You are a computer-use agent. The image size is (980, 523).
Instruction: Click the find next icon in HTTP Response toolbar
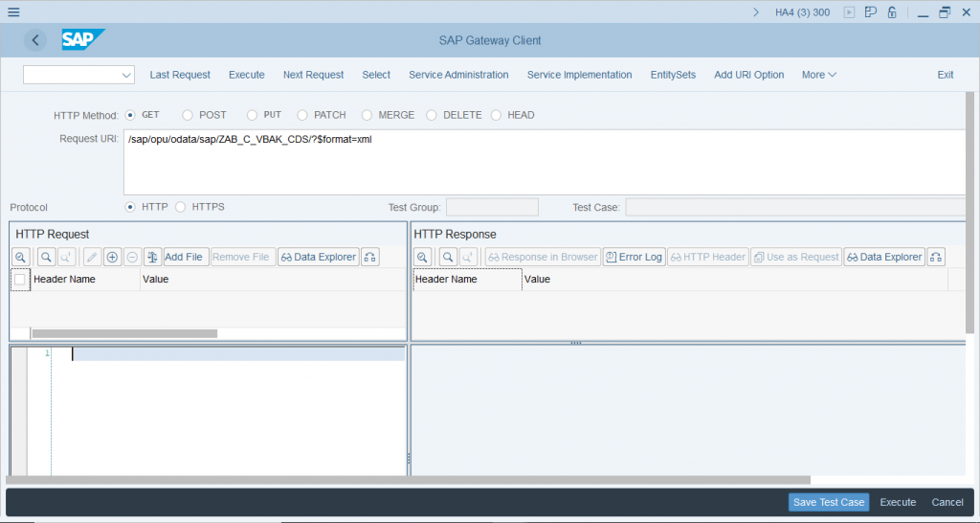click(x=467, y=257)
